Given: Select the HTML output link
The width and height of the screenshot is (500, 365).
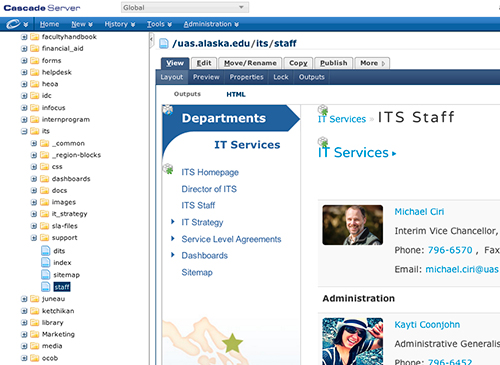Looking at the screenshot, I should [236, 94].
